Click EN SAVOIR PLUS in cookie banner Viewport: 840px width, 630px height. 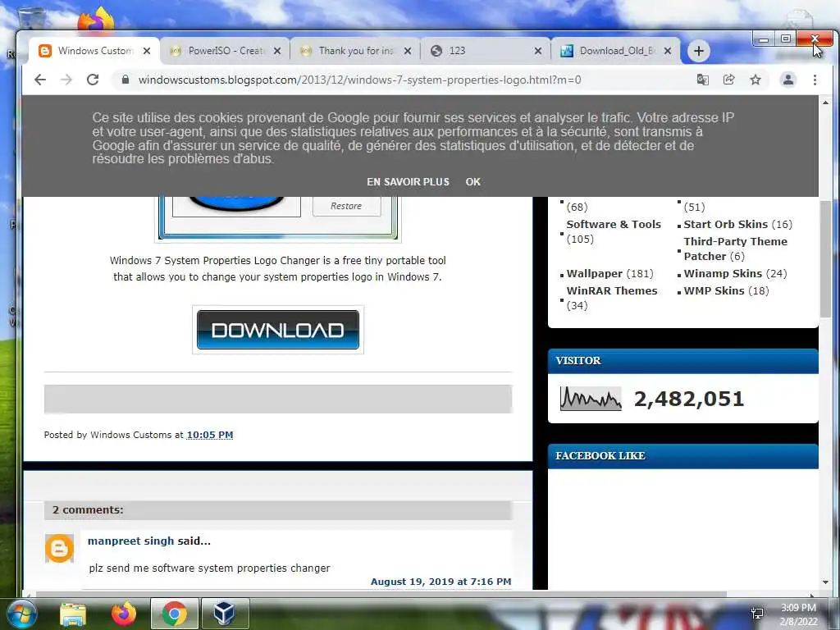coord(409,182)
